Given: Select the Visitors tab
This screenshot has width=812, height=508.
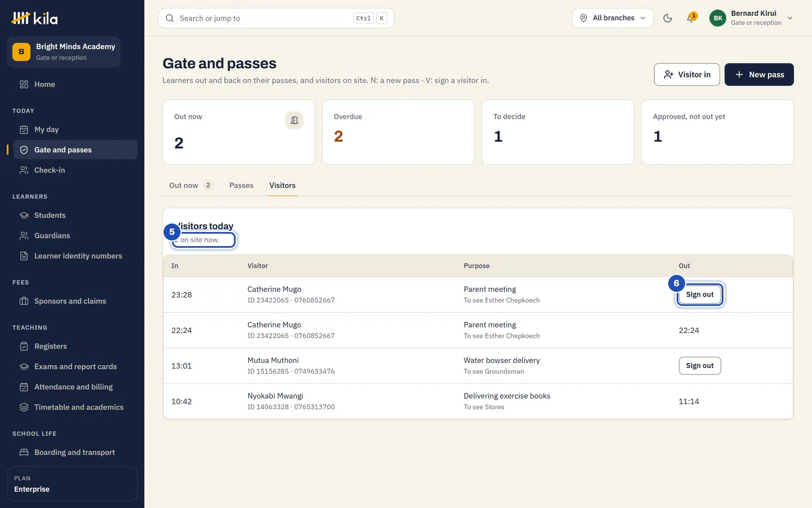Looking at the screenshot, I should click(283, 185).
